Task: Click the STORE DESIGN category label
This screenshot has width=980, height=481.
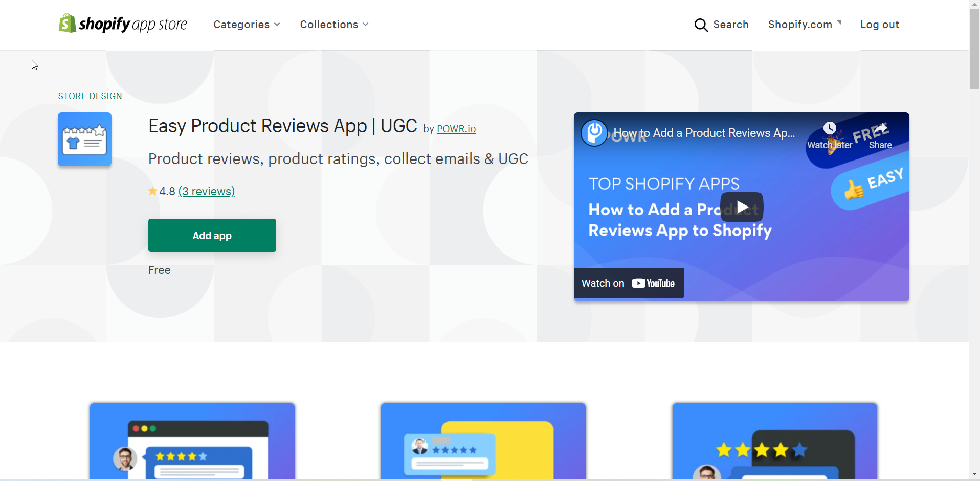Action: pos(90,96)
